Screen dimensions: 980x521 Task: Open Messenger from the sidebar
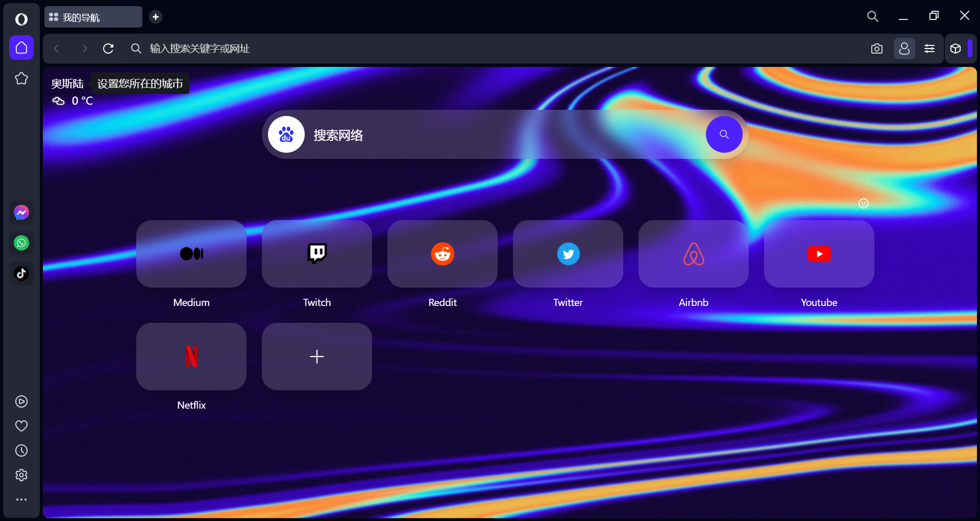21,212
